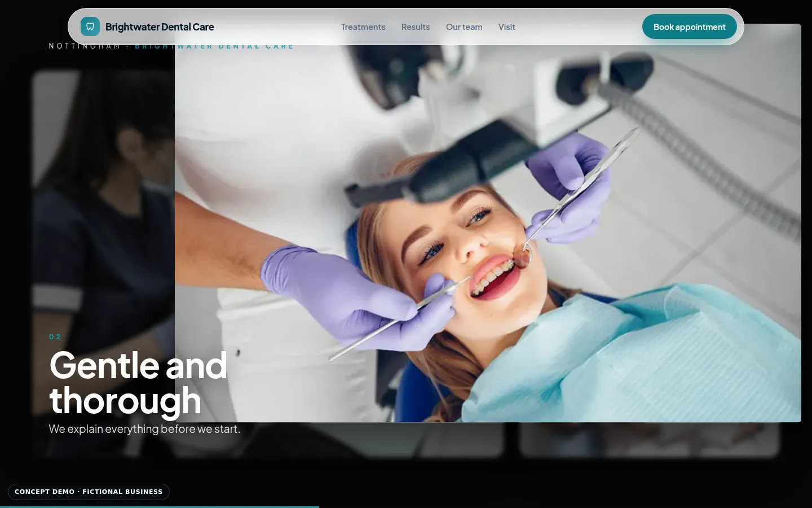The width and height of the screenshot is (812, 508).
Task: Open the Our team nav item
Action: coord(464,27)
